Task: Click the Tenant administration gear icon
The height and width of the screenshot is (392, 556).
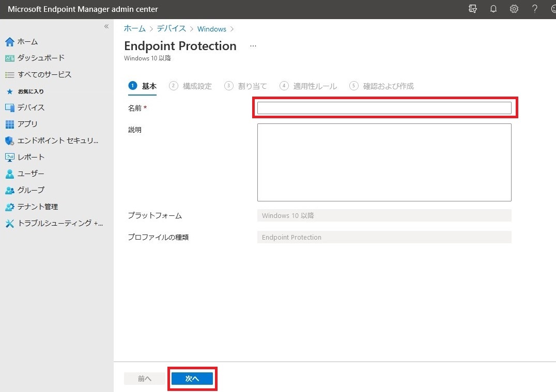Action: [x=10, y=207]
